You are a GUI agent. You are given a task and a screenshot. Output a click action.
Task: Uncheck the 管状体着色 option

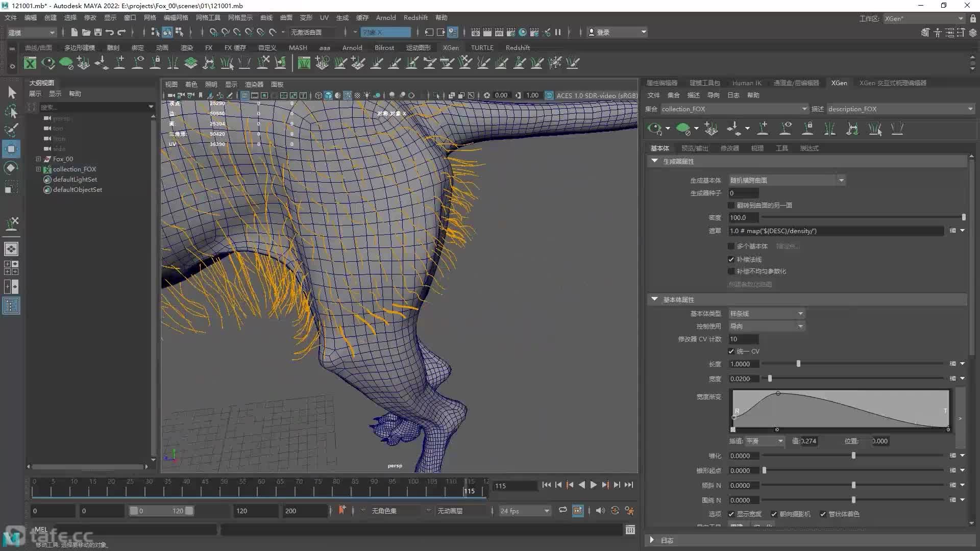pyautogui.click(x=823, y=514)
